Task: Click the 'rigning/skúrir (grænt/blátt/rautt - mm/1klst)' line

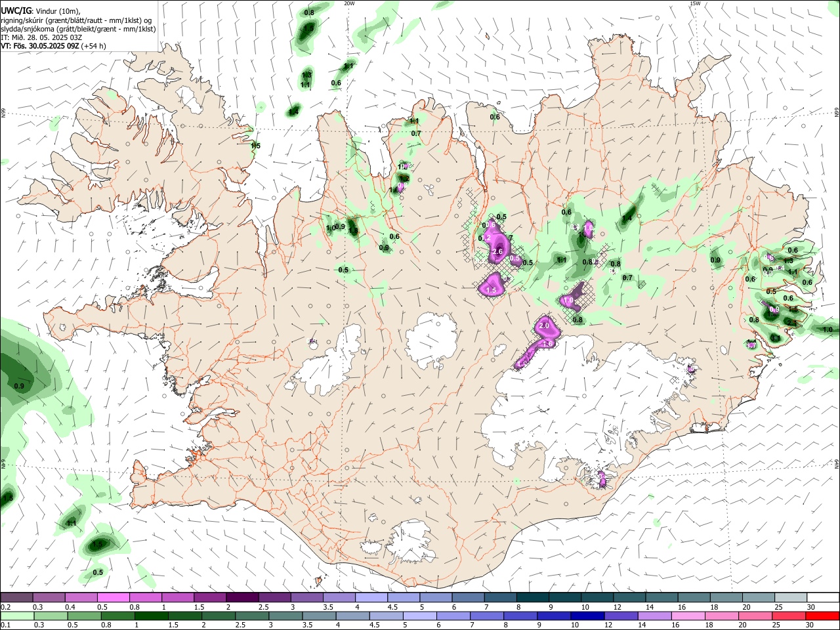Action: (x=76, y=20)
